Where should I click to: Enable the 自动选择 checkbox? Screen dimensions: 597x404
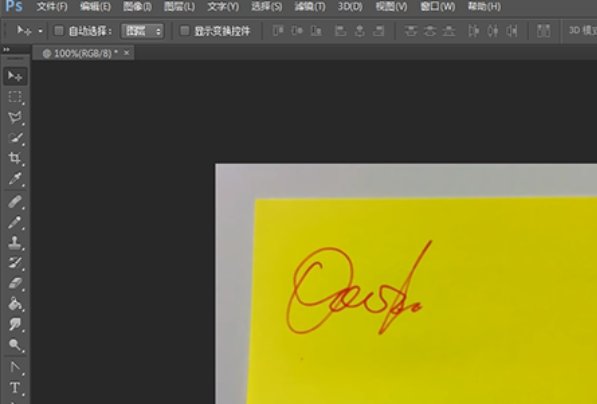(x=59, y=30)
